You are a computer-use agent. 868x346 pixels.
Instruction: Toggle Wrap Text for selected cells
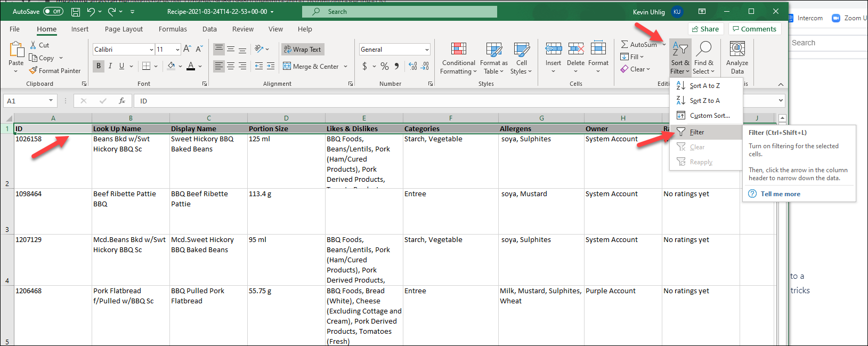(x=303, y=50)
